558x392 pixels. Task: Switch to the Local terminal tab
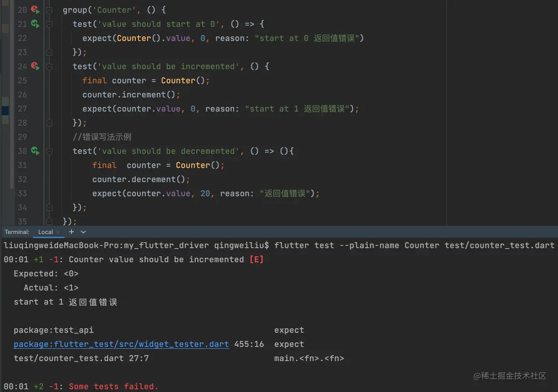click(45, 232)
